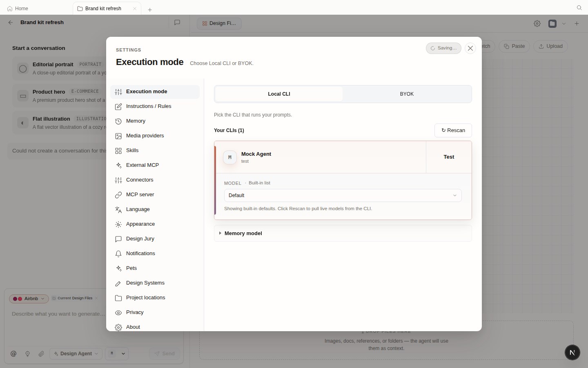Click the search icon in top bar

[579, 8]
